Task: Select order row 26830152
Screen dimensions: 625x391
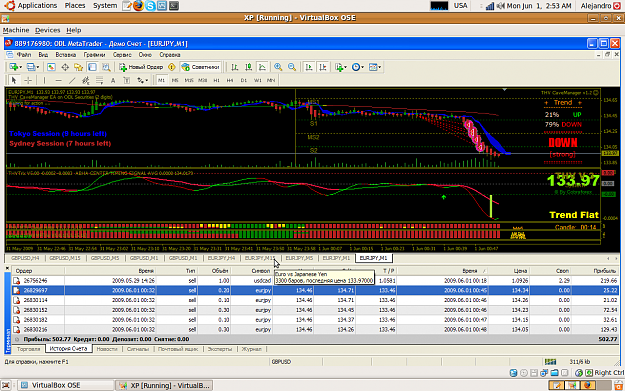Action: tap(315, 310)
